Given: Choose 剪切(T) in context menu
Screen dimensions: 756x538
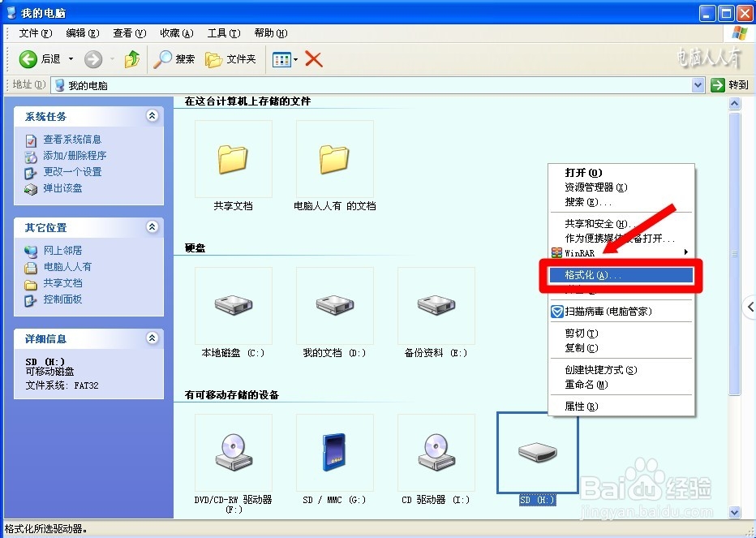Looking at the screenshot, I should click(x=621, y=334).
